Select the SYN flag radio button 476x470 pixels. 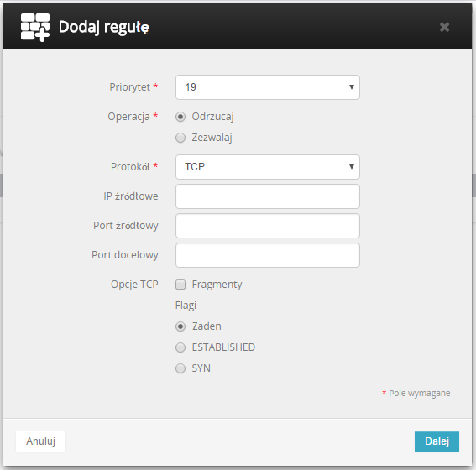pyautogui.click(x=180, y=368)
